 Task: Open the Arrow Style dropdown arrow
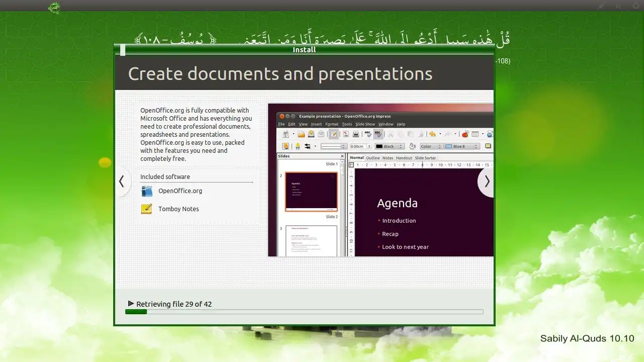tap(315, 146)
